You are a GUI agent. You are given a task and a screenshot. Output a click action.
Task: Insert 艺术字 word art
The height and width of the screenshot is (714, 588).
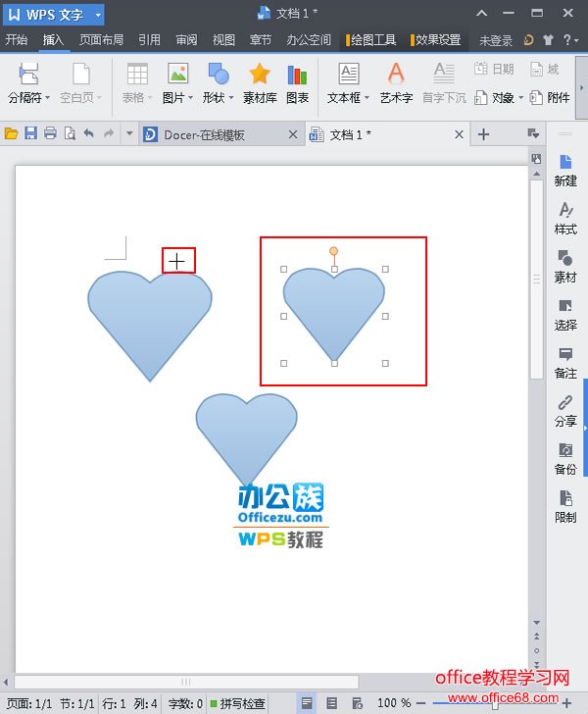click(x=396, y=83)
